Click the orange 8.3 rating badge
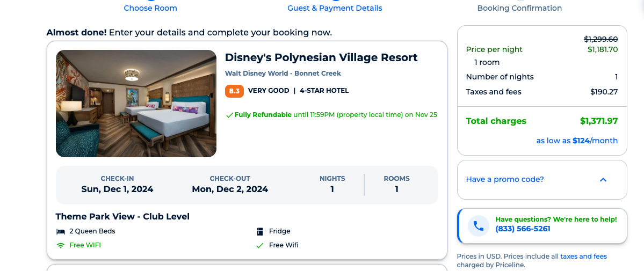 [234, 91]
